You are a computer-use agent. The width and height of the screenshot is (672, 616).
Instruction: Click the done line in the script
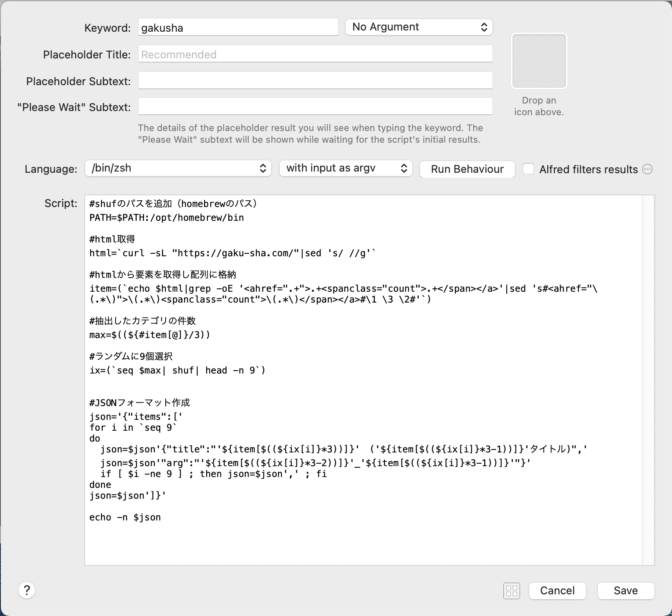click(x=100, y=485)
